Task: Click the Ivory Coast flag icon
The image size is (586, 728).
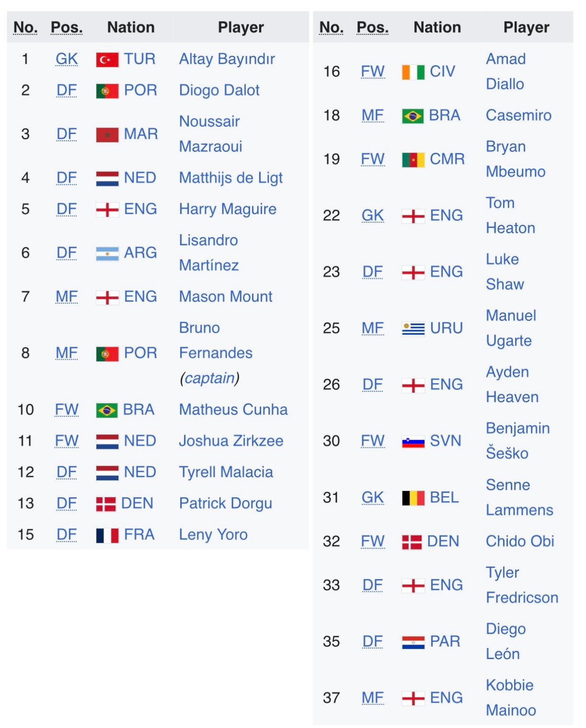Action: coord(413,72)
